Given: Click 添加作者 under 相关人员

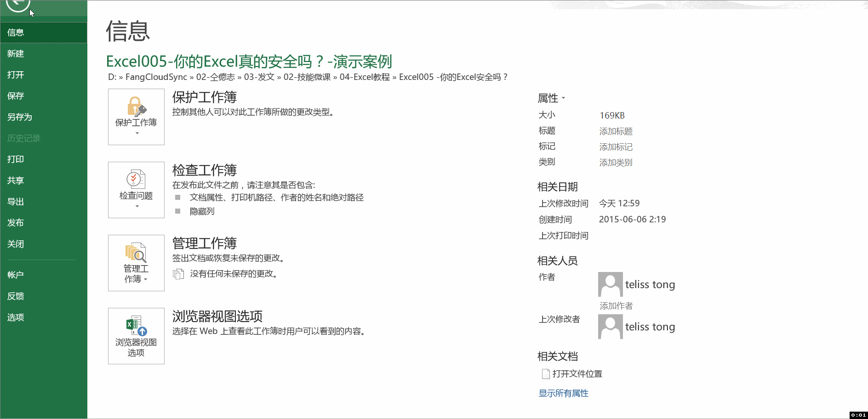Looking at the screenshot, I should (616, 306).
